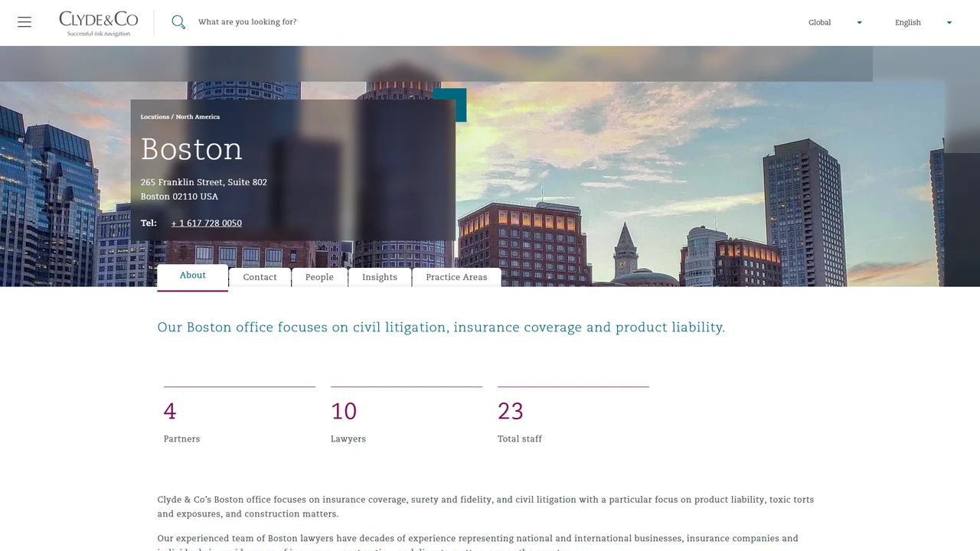Screen dimensions: 980x551
Task: Click the teal 'Our Boston office focuses' intro sentence
Action: click(x=441, y=328)
